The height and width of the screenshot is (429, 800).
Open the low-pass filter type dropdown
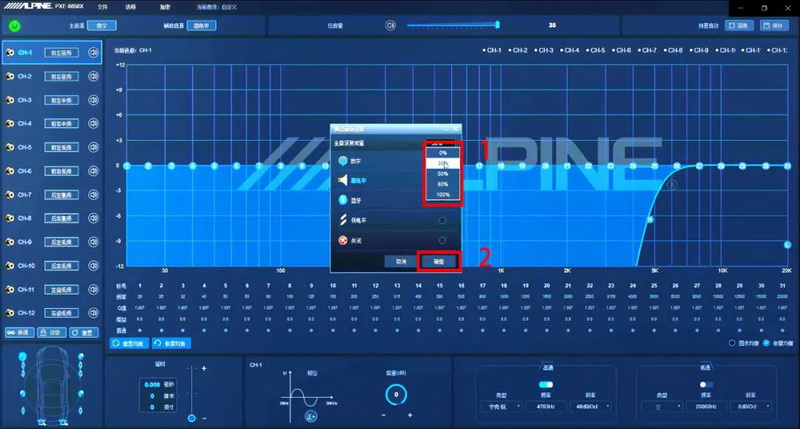pos(662,407)
